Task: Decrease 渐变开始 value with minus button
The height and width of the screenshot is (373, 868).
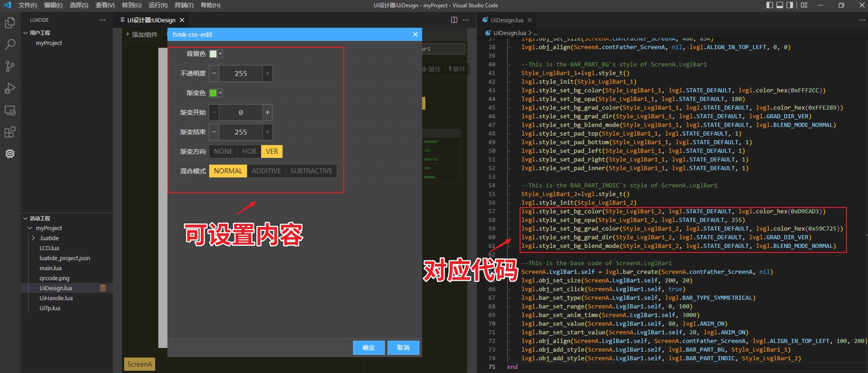Action: [x=214, y=112]
